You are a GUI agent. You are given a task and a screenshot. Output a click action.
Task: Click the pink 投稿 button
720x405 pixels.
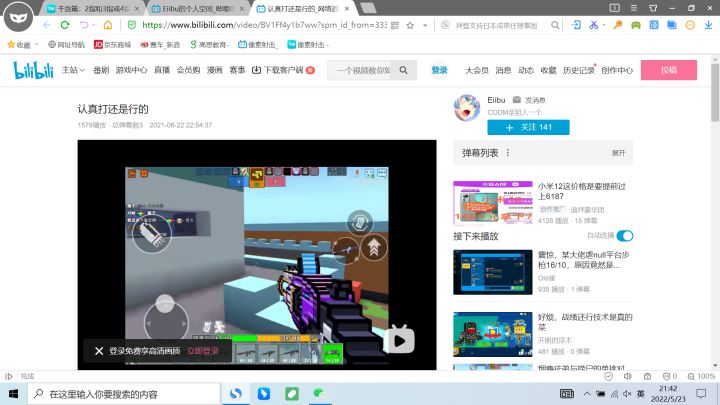tap(669, 70)
